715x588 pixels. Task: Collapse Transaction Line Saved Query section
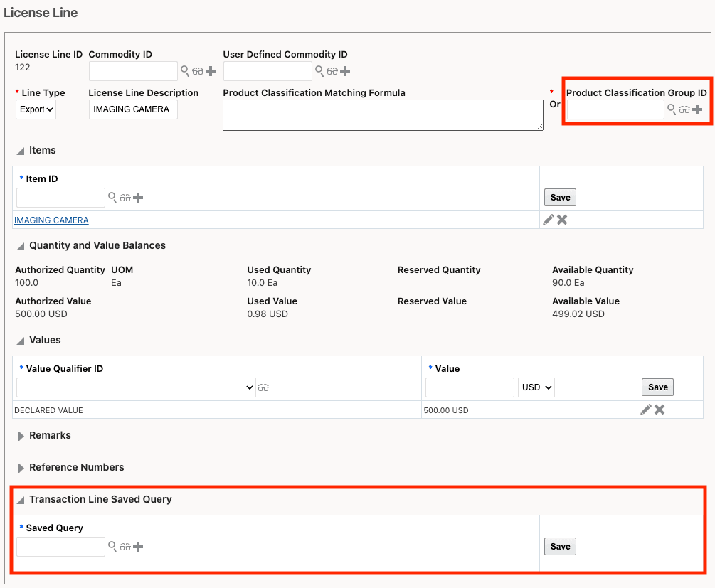21,500
